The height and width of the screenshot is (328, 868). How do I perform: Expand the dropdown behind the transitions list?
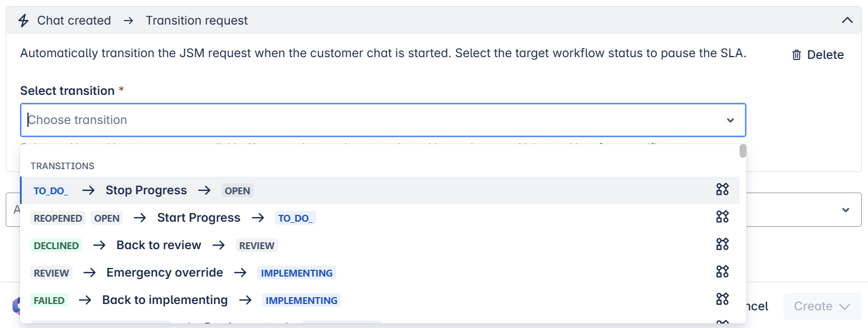coord(846,210)
